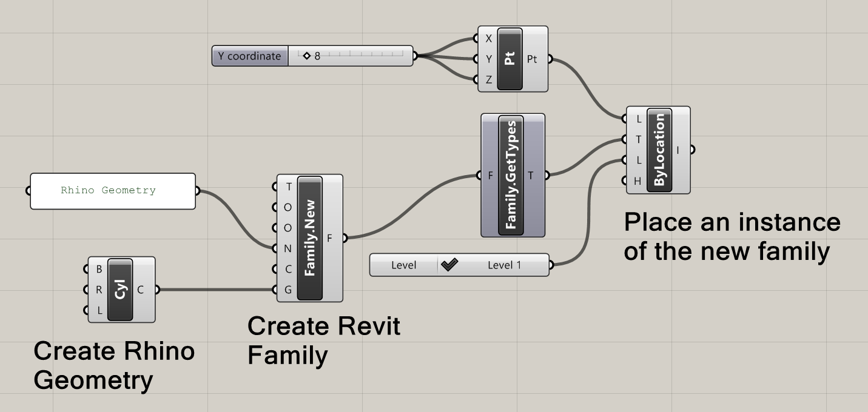This screenshot has height=412, width=868.
Task: Click the "Create Revit Family" annotation
Action: 324,340
